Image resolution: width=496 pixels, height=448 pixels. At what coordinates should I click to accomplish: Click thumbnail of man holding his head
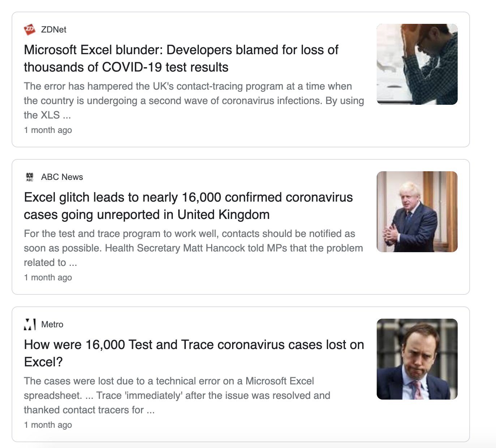click(417, 64)
